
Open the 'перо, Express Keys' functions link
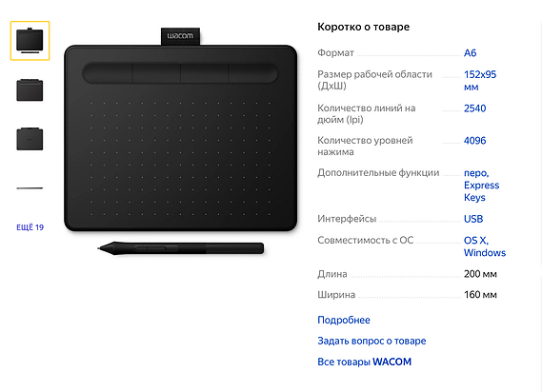pos(481,186)
